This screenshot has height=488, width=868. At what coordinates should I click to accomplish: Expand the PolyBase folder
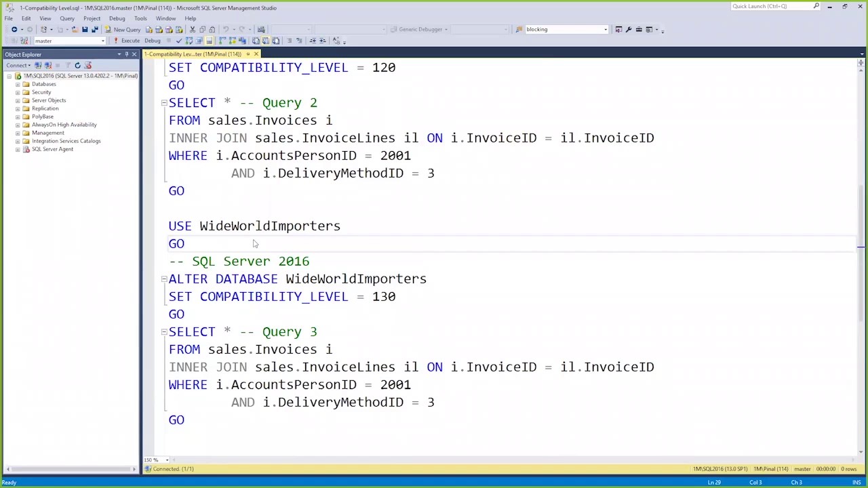pos(18,117)
